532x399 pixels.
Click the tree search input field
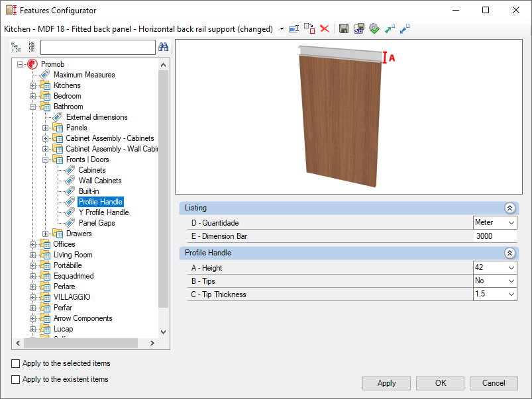pyautogui.click(x=97, y=47)
